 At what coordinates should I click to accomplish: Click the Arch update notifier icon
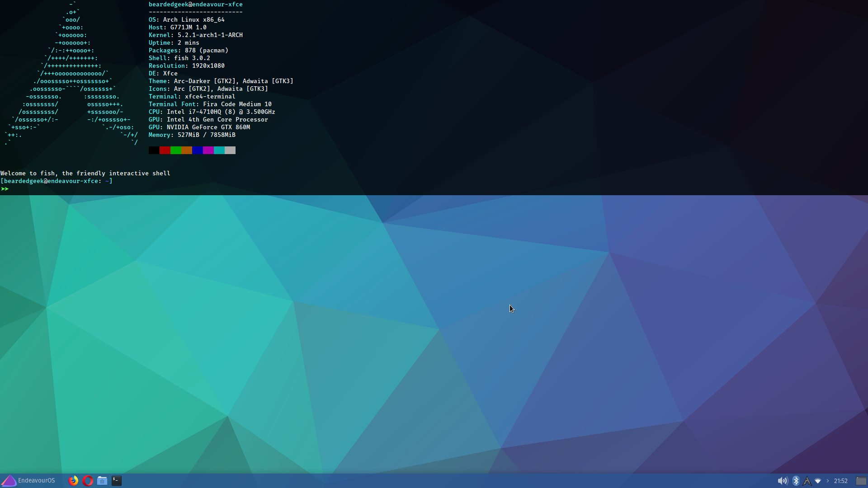tap(807, 481)
